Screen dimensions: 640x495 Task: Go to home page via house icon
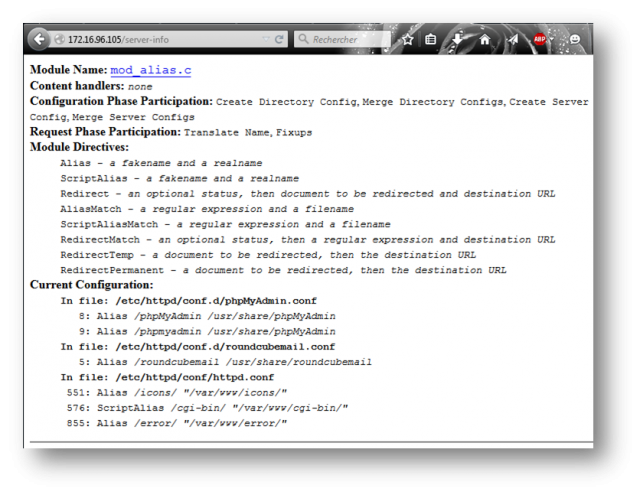(484, 40)
